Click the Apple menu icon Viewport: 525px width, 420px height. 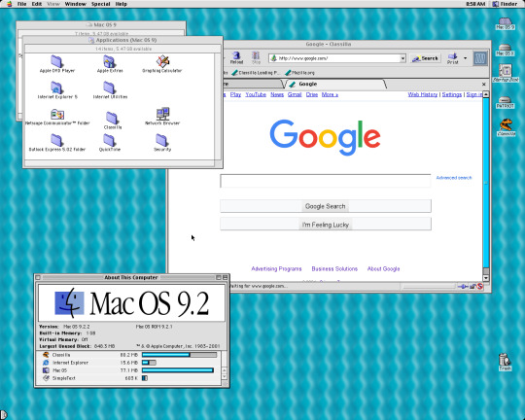click(9, 4)
